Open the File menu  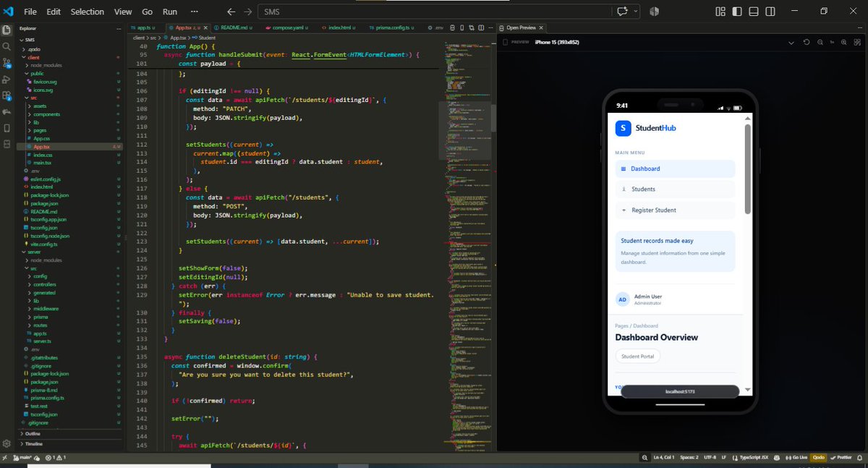point(30,12)
